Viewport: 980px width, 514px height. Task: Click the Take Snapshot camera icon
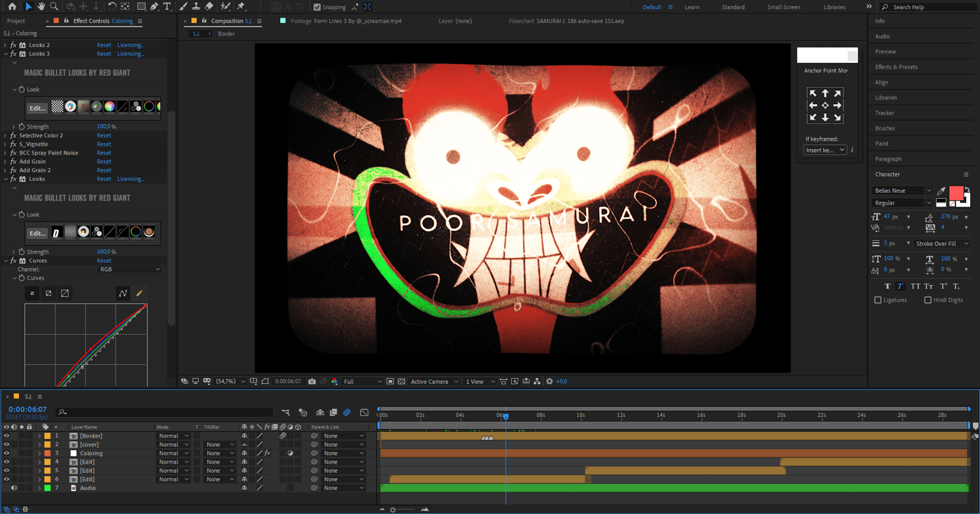coord(312,381)
